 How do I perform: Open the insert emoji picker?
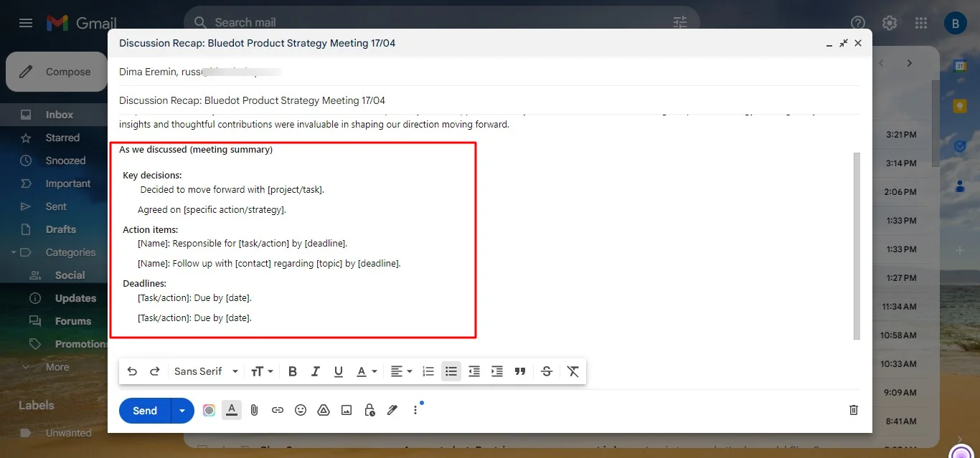click(300, 410)
